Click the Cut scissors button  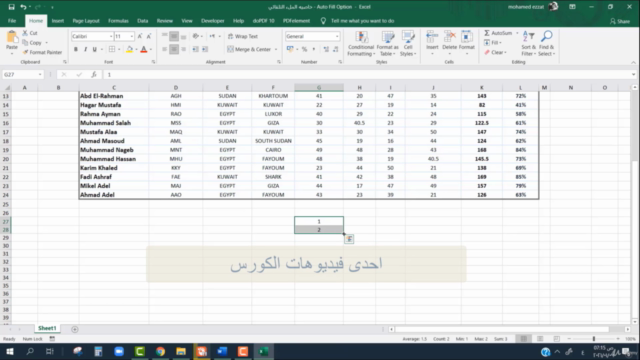tap(30, 33)
